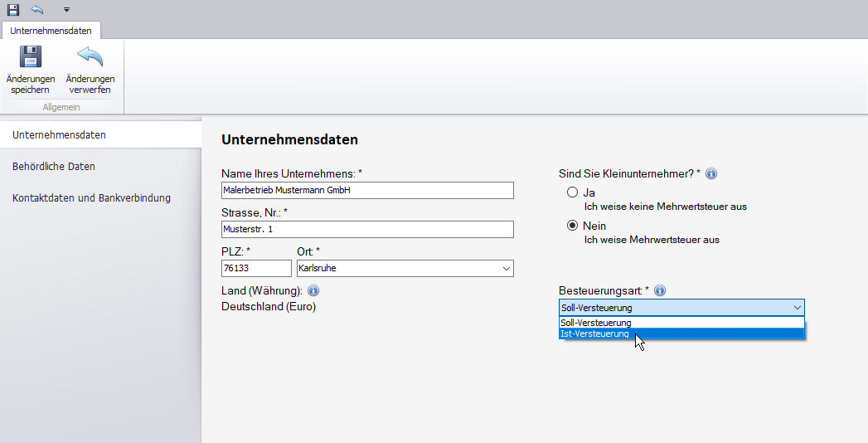Click the PLZ input field

[x=256, y=269]
